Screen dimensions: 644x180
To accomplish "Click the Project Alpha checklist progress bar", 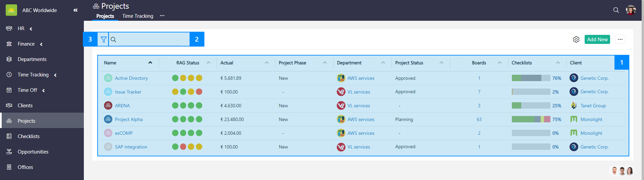I will pyautogui.click(x=531, y=119).
